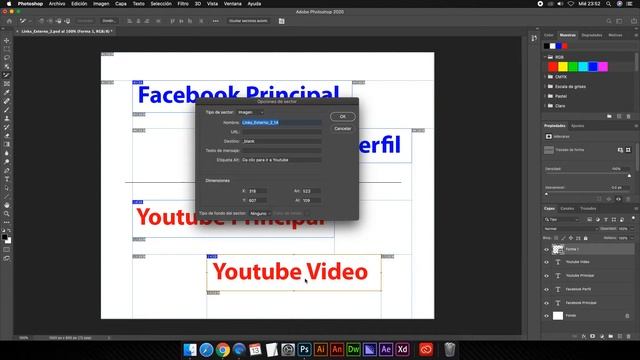Select the Horizontal Type tool
Image resolution: width=640 pixels, height=360 pixels.
pyautogui.click(x=7, y=179)
